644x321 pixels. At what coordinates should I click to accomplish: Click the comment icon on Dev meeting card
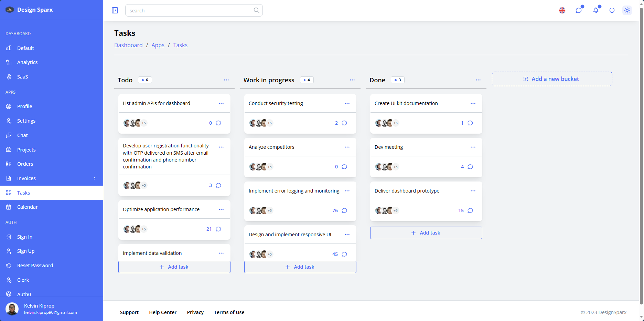coord(470,167)
